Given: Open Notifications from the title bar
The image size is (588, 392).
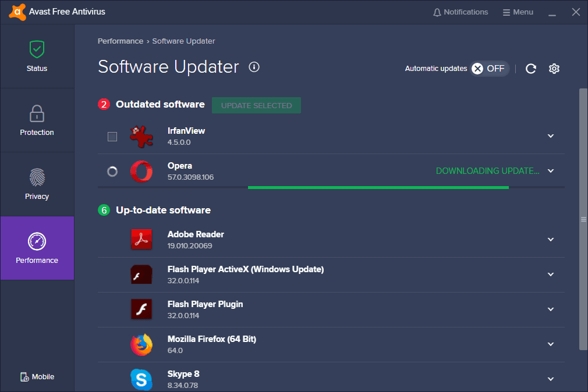Looking at the screenshot, I should (x=460, y=11).
